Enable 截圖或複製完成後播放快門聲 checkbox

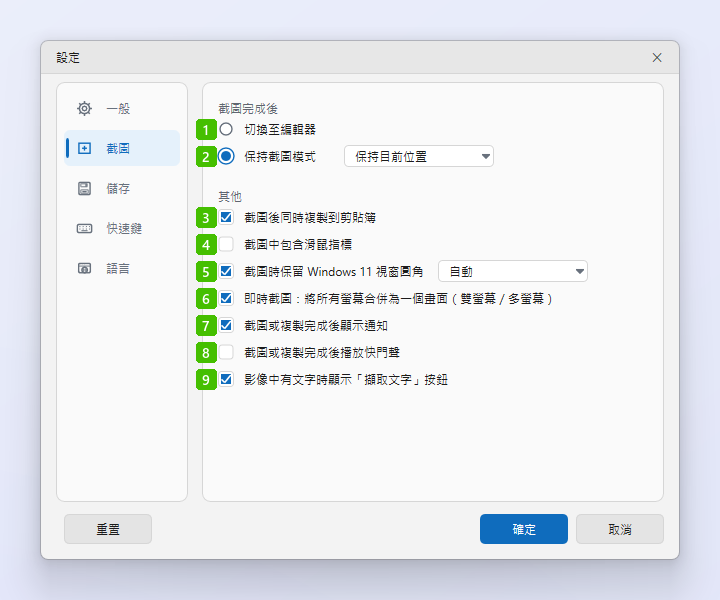point(226,353)
